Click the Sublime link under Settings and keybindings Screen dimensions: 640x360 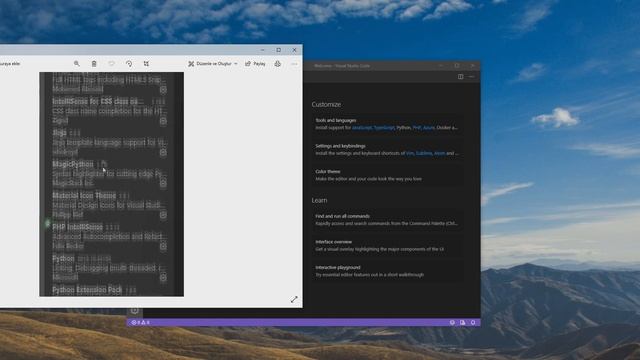pyautogui.click(x=424, y=153)
